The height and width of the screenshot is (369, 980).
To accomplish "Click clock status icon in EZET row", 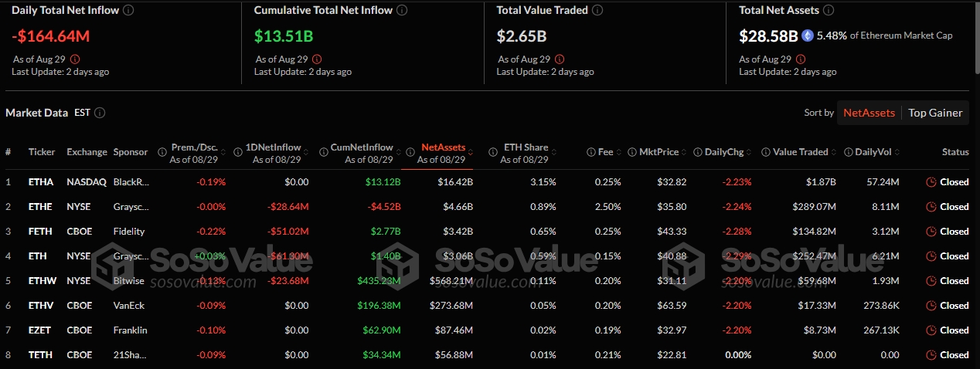I will point(931,330).
